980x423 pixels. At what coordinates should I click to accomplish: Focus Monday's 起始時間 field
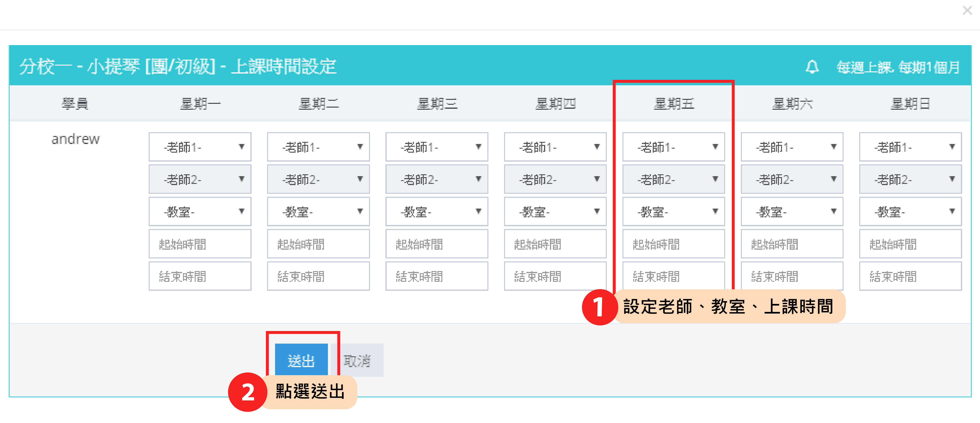click(x=200, y=244)
